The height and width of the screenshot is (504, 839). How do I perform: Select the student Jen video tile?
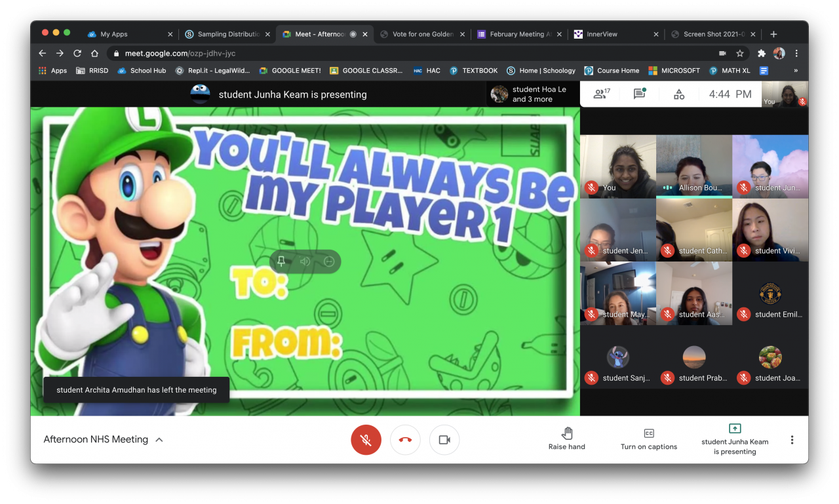pos(618,229)
